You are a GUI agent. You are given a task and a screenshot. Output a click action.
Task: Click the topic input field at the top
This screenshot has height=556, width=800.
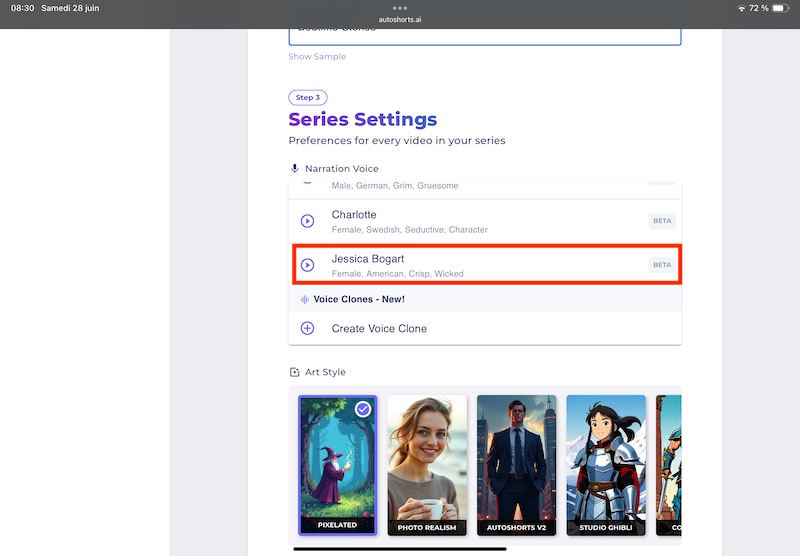click(485, 37)
